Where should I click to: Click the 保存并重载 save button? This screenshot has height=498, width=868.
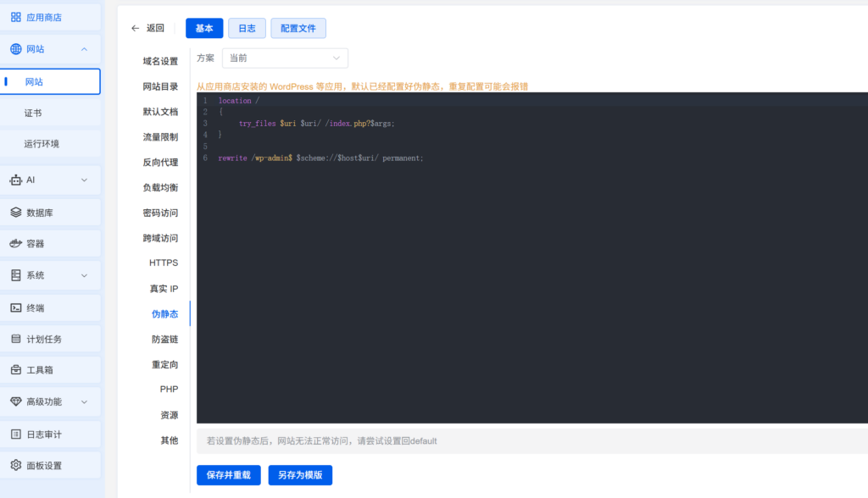(228, 475)
